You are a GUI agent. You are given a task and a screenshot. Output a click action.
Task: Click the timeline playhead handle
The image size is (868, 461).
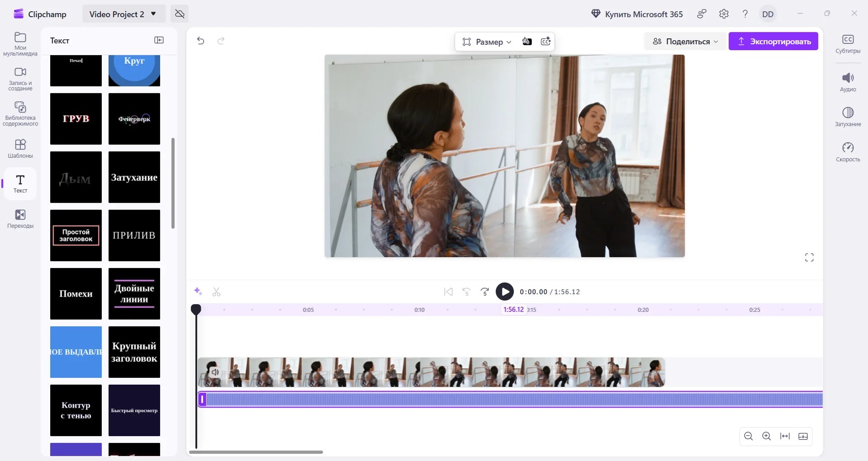coord(196,310)
